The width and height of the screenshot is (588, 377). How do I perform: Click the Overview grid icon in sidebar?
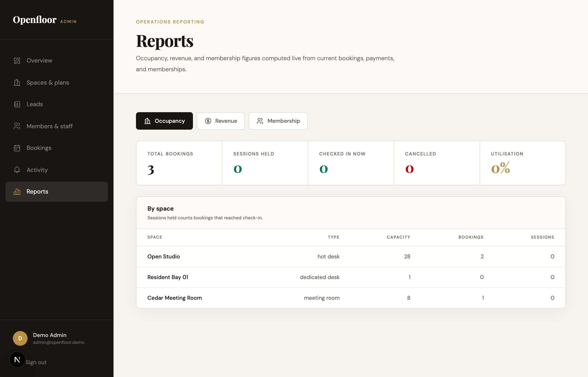pos(17,61)
